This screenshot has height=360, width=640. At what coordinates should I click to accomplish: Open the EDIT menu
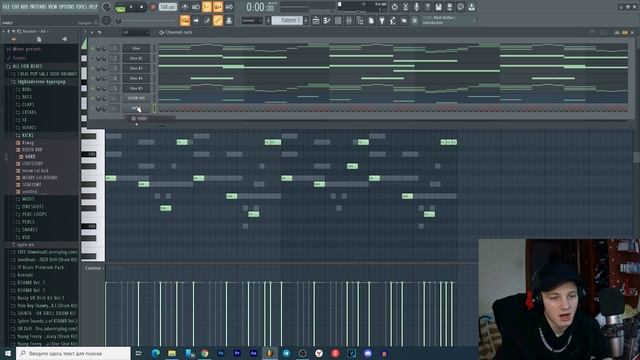(15, 7)
